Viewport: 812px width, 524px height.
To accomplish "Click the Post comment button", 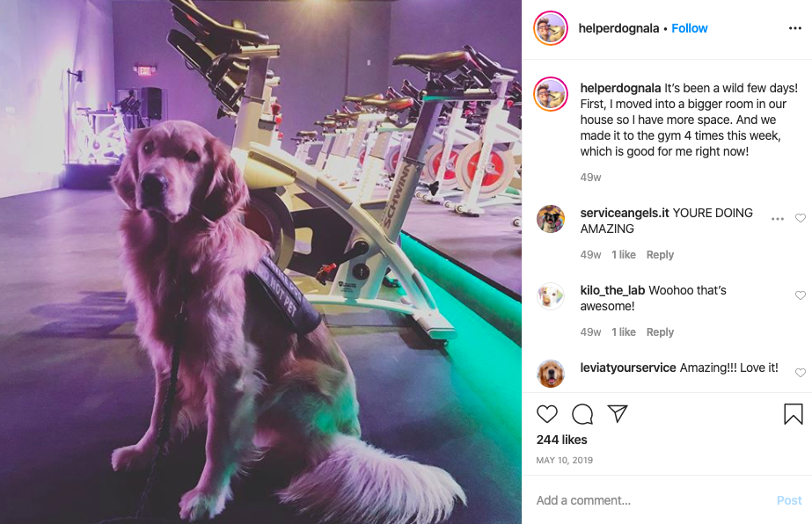I will 789,500.
